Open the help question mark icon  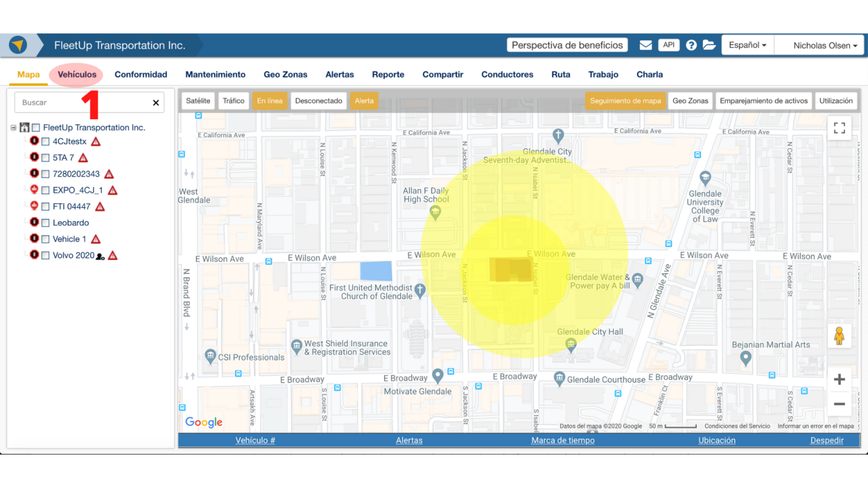(691, 45)
